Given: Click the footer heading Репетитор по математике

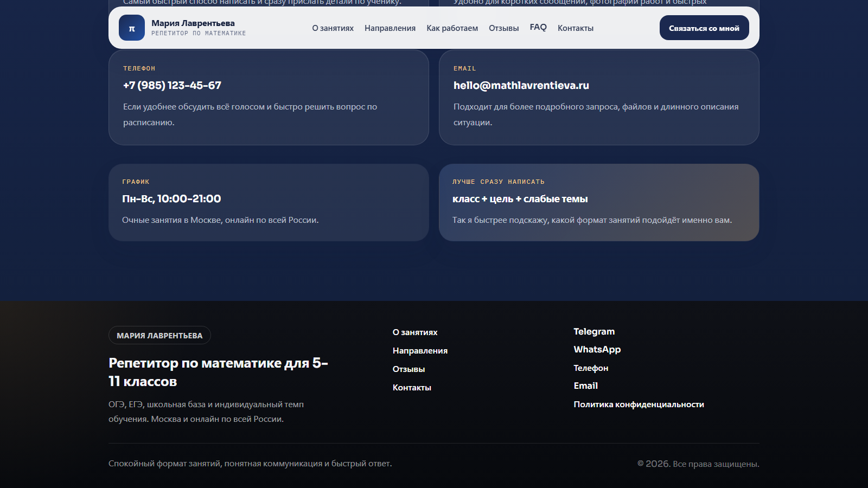Looking at the screenshot, I should [218, 372].
